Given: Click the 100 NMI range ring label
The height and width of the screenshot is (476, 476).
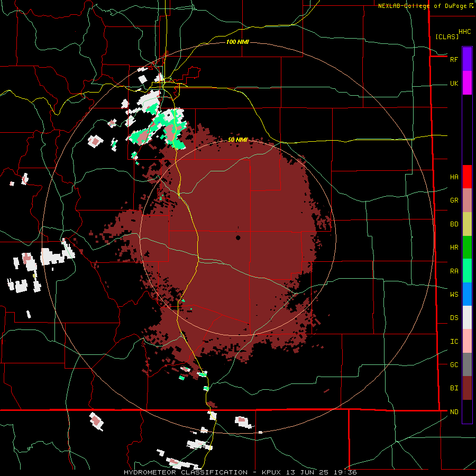Looking at the screenshot, I should click(237, 42).
